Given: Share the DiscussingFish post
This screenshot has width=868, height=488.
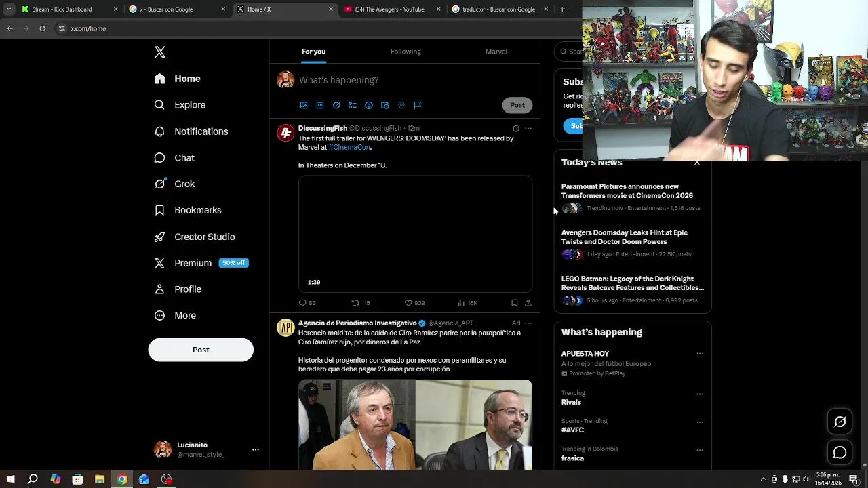Looking at the screenshot, I should click(528, 303).
